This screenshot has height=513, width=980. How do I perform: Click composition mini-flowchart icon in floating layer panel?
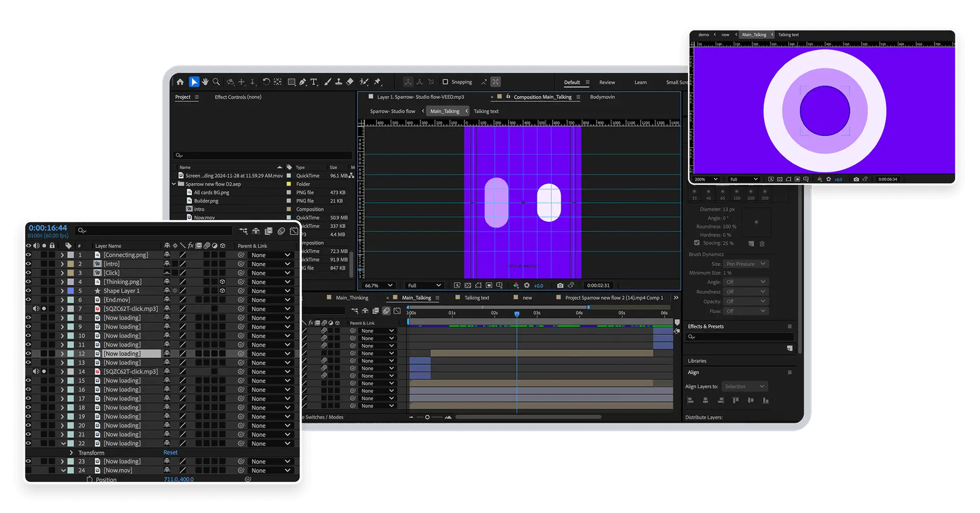(243, 231)
